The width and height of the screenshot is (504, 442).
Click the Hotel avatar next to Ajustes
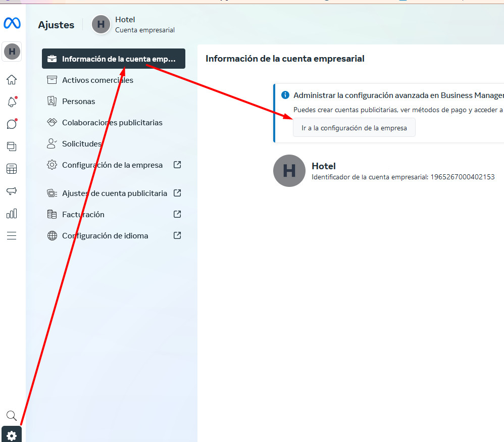101,24
